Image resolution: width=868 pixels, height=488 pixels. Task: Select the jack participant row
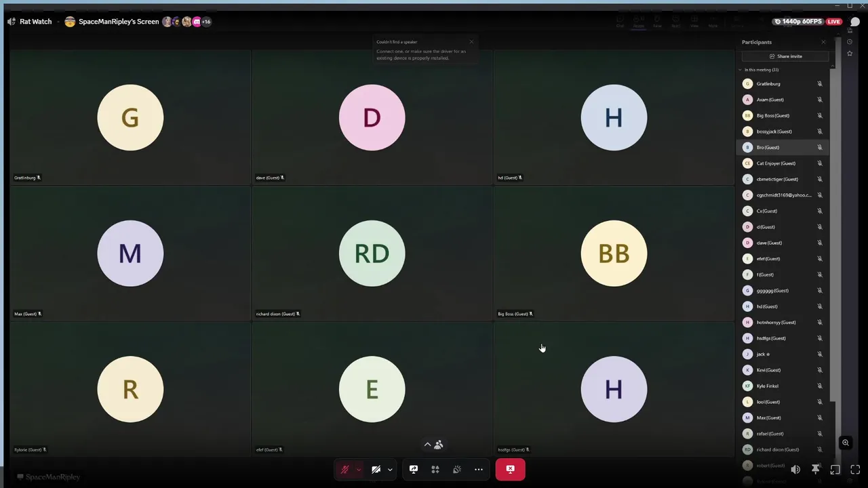pos(783,354)
